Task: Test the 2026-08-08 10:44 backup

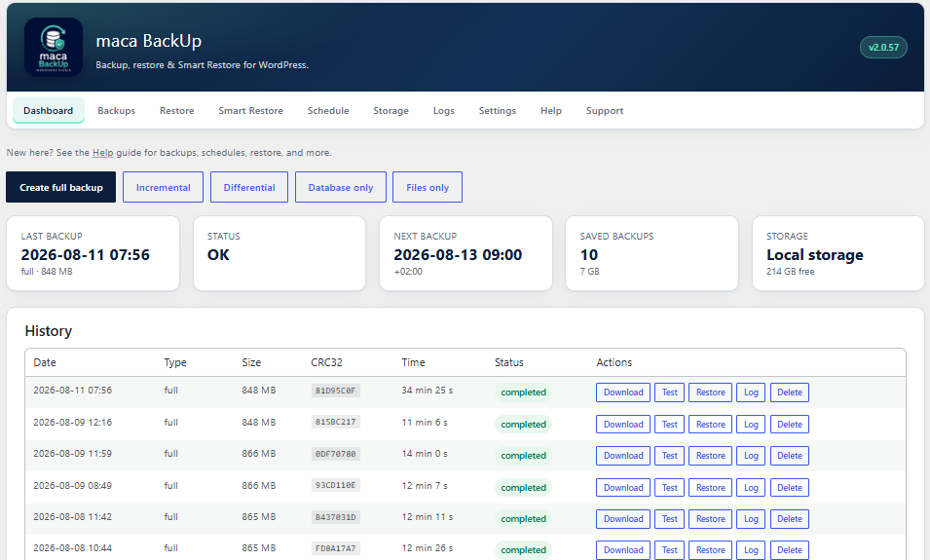Action: [670, 550]
